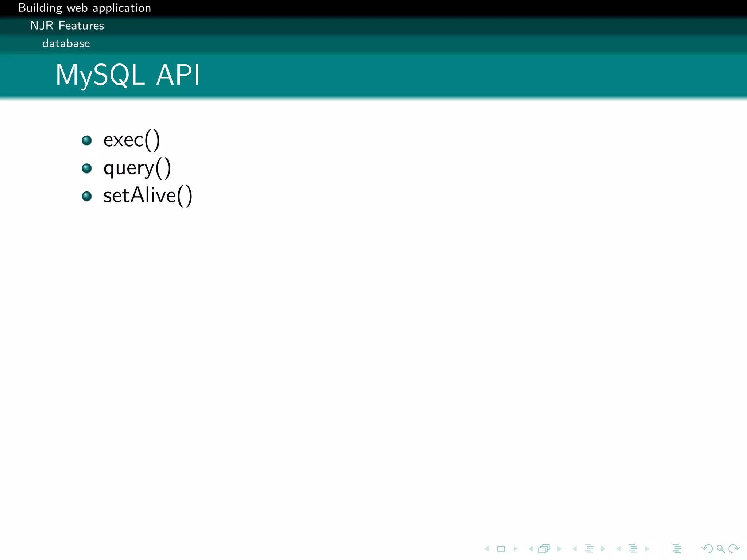The height and width of the screenshot is (560, 747).
Task: Go to next subsection arrow
Action: click(x=603, y=549)
